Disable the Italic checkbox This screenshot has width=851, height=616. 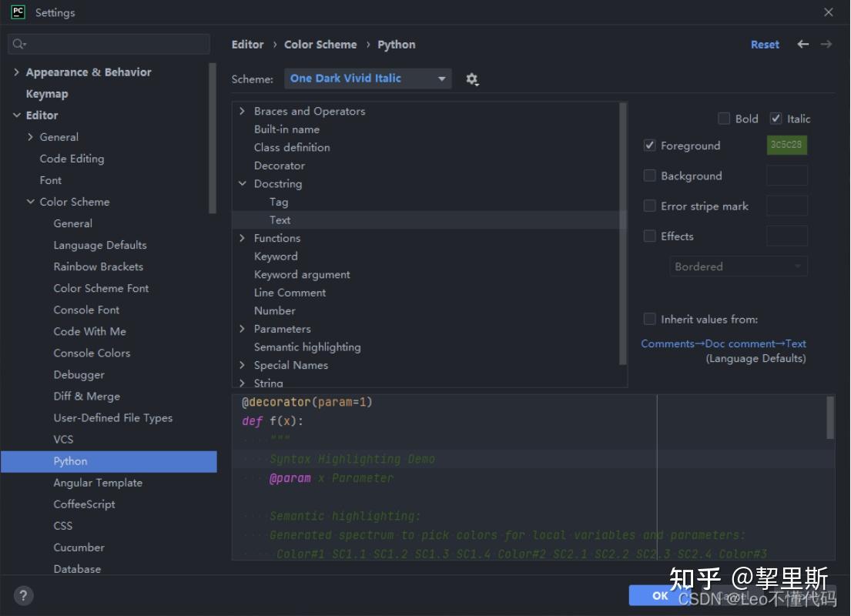[x=776, y=119]
